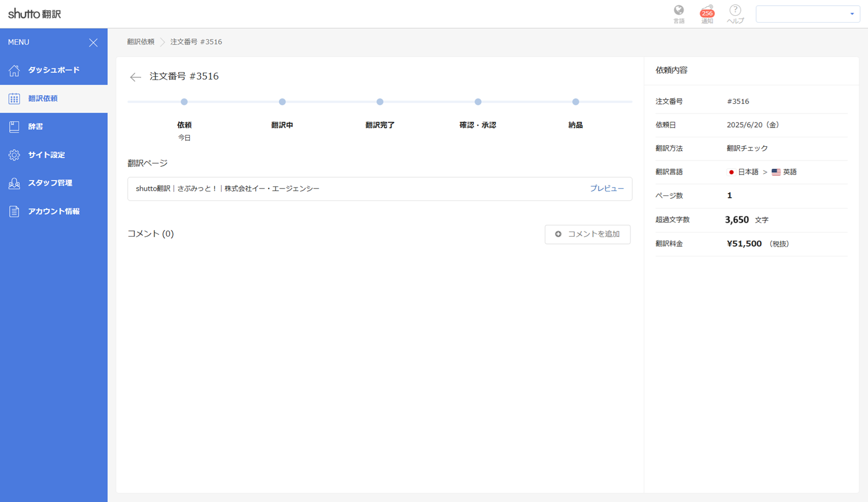Click breadcrumb text 注文番号 #3516
Image resolution: width=868 pixels, height=502 pixels.
tap(196, 42)
